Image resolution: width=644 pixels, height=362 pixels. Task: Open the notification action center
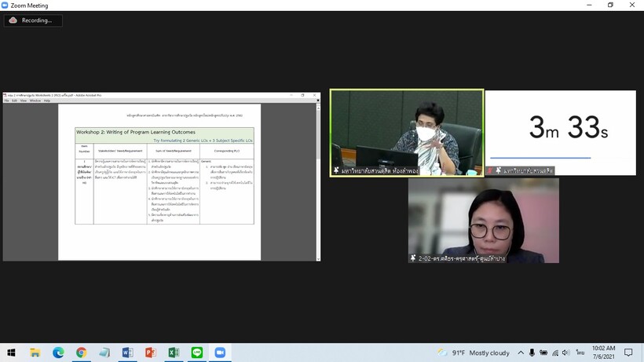[628, 353]
